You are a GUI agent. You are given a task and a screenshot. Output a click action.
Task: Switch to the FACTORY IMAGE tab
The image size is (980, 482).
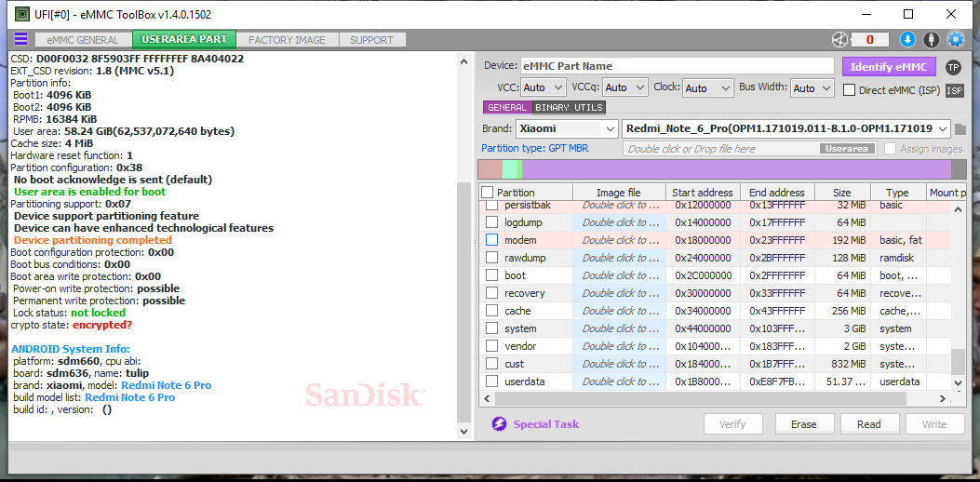pyautogui.click(x=287, y=40)
